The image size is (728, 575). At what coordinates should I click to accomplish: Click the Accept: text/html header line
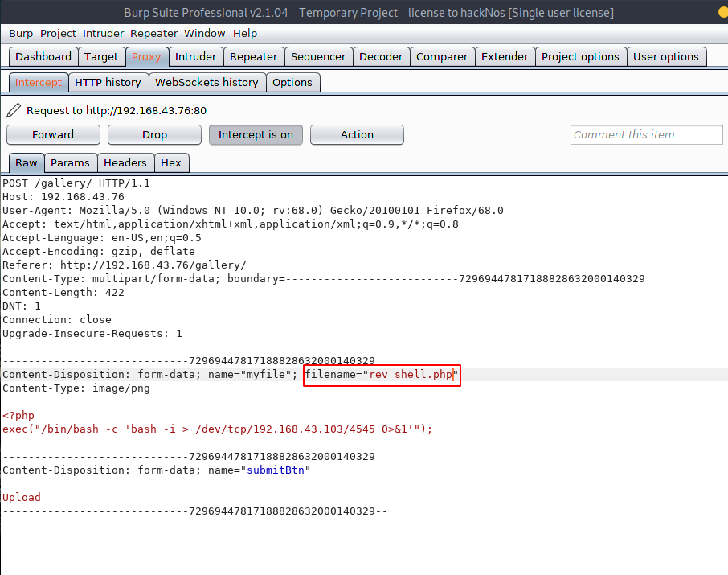pyautogui.click(x=231, y=224)
